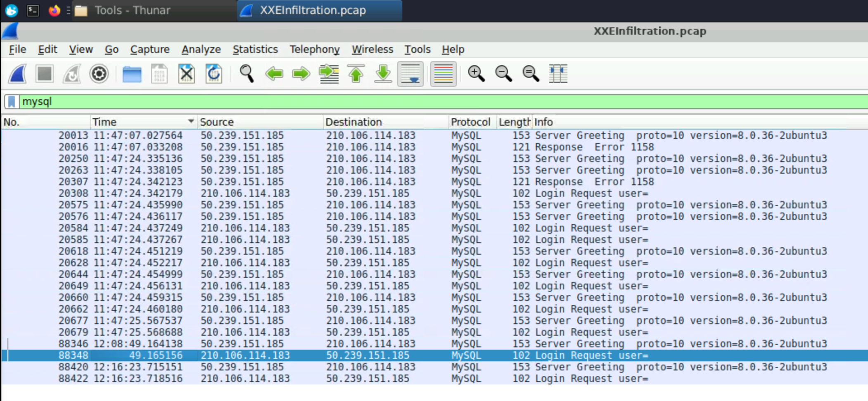The width and height of the screenshot is (868, 401).
Task: Select packet 88420 Server Greeting row
Action: pos(434,367)
